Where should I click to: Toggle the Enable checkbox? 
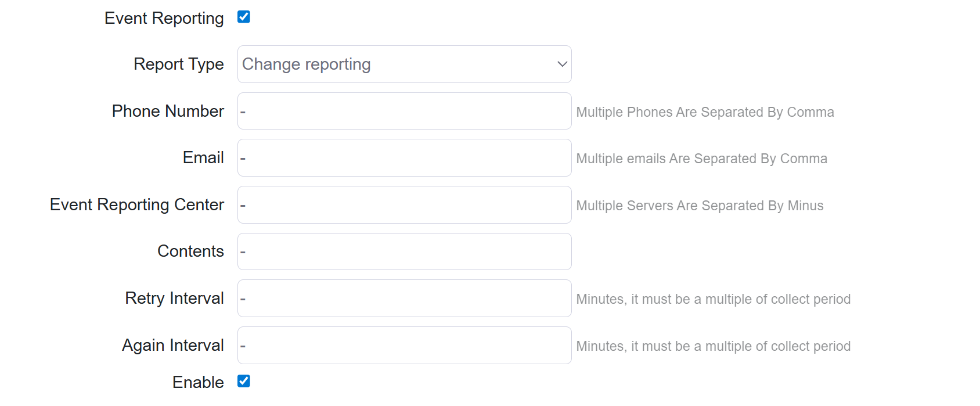click(244, 381)
